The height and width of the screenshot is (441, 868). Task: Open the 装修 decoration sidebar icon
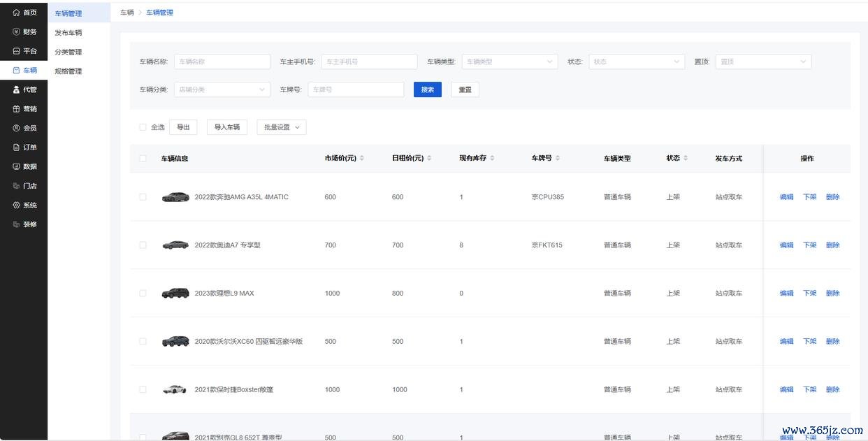tap(17, 224)
